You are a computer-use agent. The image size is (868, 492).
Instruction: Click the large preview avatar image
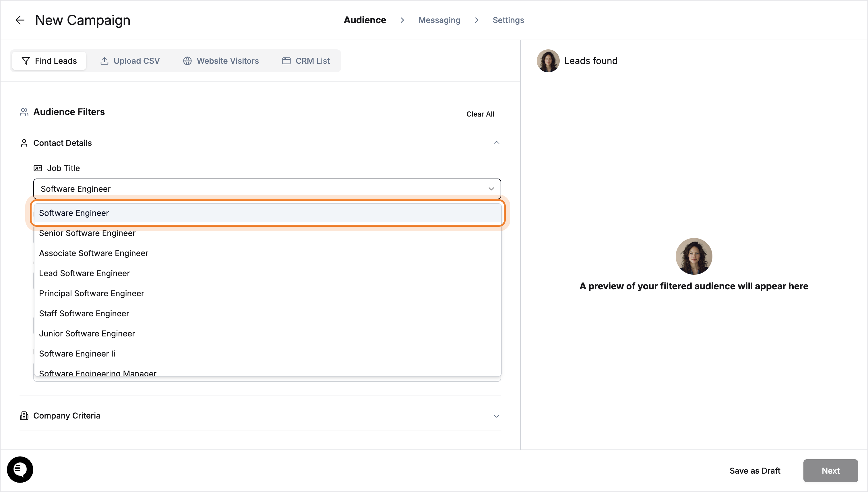tap(694, 256)
